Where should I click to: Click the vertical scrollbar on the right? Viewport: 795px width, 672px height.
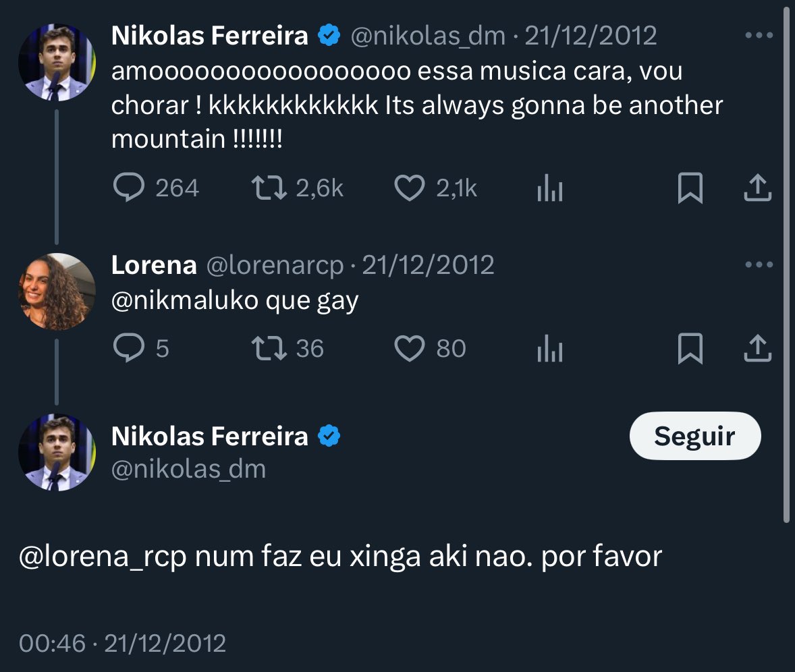(786, 264)
